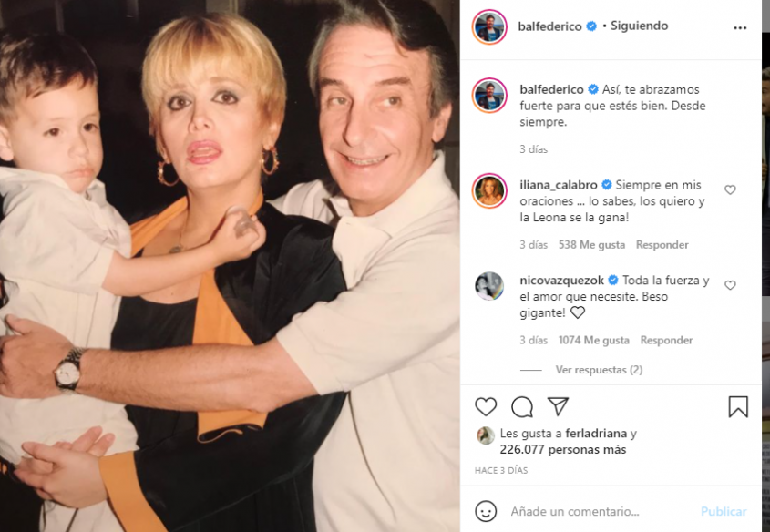Show the 226.077 personas más likers

coord(563,449)
